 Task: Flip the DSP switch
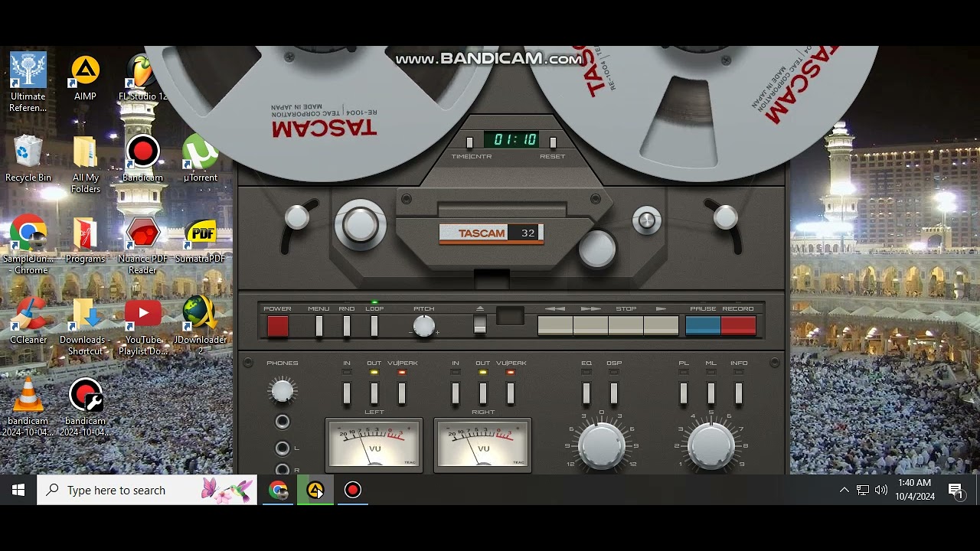(x=614, y=393)
